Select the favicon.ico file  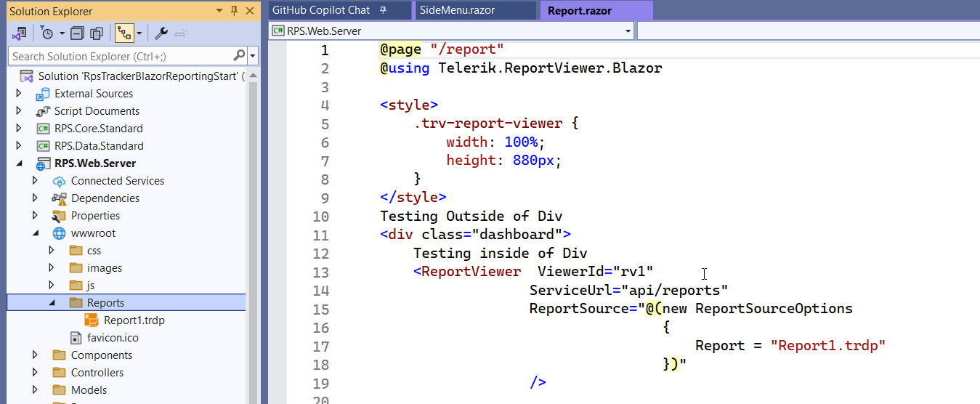pyautogui.click(x=112, y=338)
